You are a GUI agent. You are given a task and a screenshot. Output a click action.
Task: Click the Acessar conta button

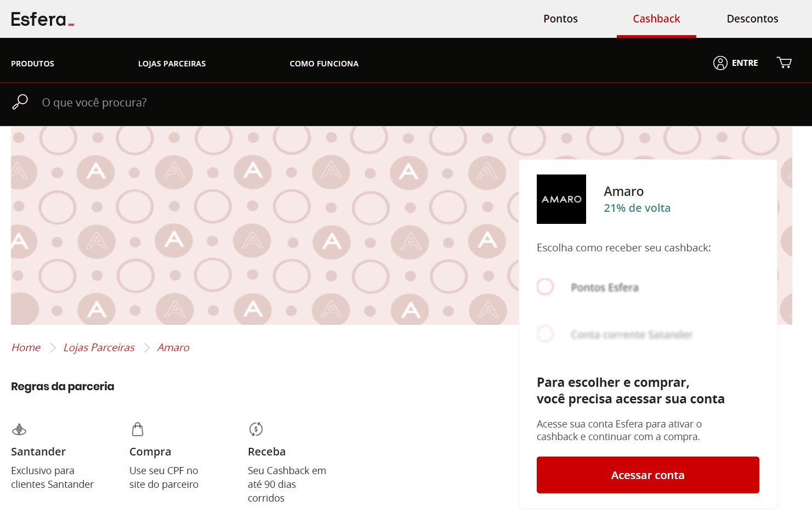(x=648, y=475)
